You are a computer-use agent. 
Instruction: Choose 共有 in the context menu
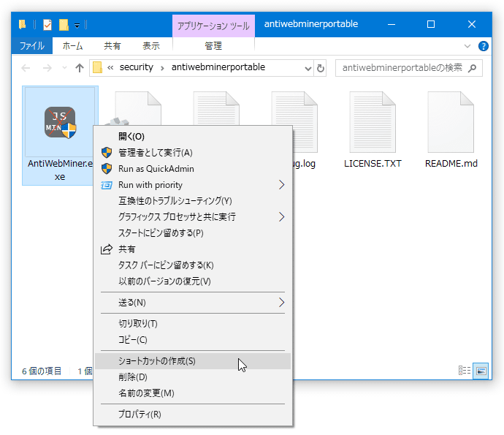tap(193, 249)
